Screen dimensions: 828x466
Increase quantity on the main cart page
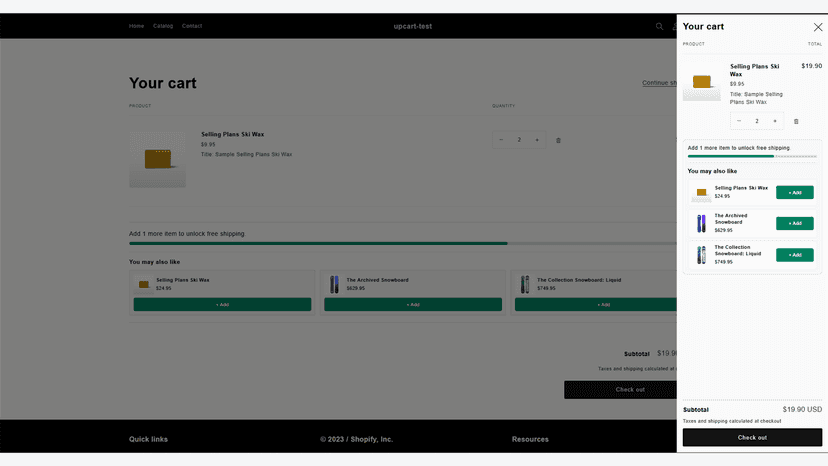[x=537, y=140]
